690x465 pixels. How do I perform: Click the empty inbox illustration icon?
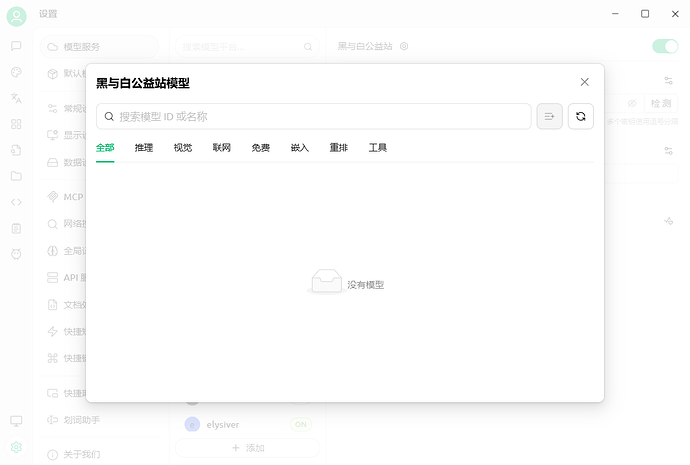pos(327,281)
